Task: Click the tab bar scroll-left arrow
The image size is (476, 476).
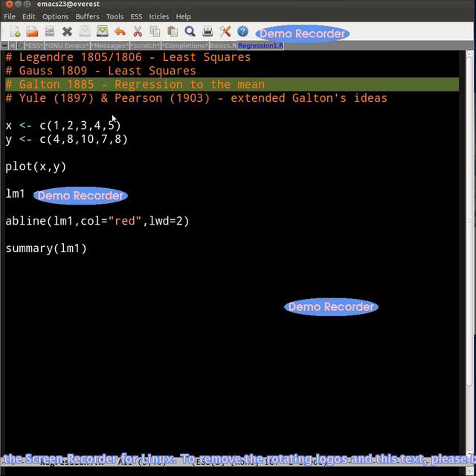Action: pos(12,46)
